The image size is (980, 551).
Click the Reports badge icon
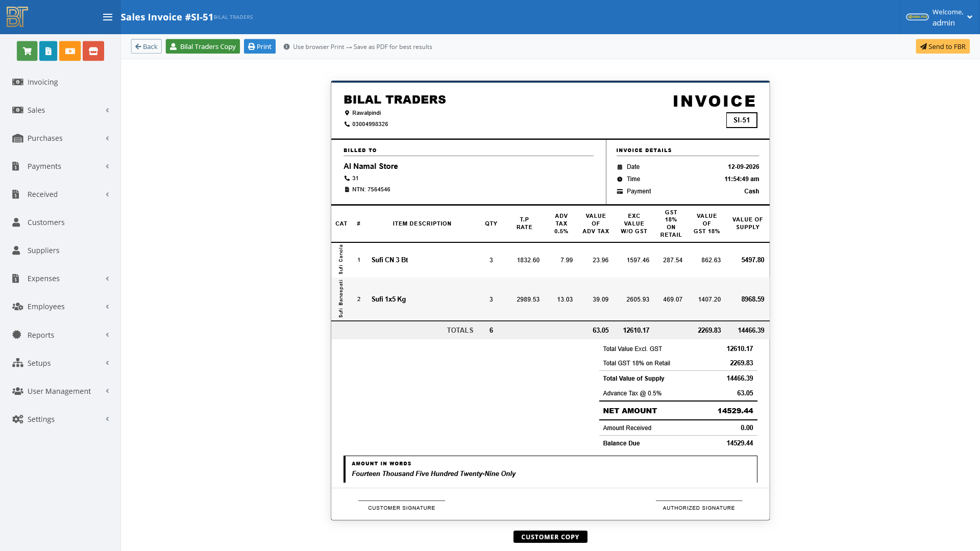pos(17,335)
